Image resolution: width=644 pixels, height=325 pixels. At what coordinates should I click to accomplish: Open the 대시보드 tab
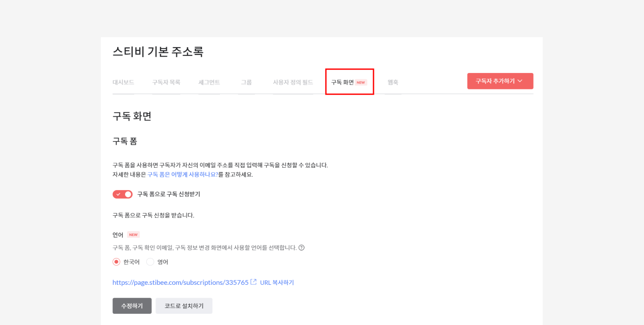click(x=123, y=82)
